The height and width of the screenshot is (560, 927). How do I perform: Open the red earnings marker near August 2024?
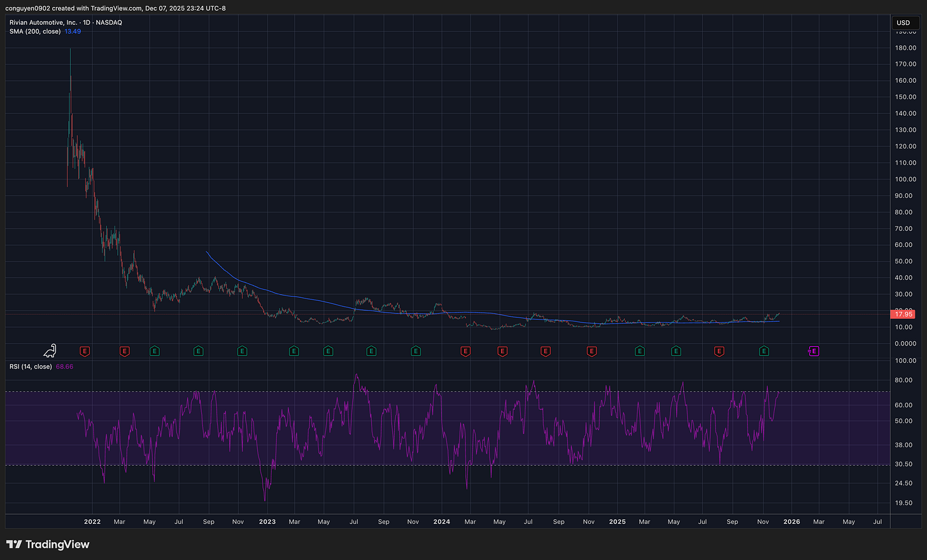click(546, 351)
